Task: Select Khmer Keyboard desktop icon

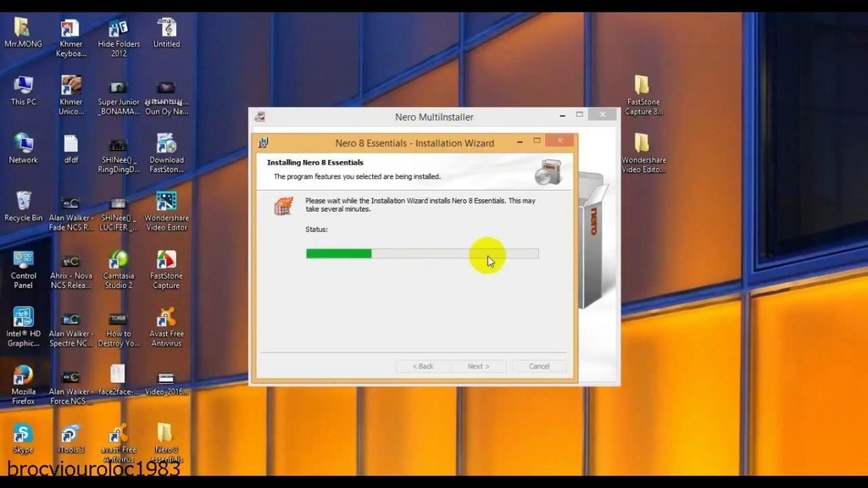Action: (x=71, y=37)
